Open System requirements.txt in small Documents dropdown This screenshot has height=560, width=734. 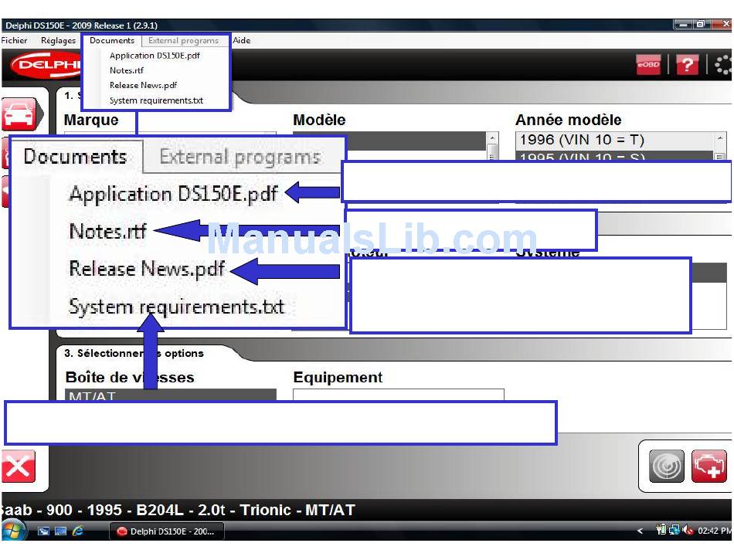tap(156, 100)
